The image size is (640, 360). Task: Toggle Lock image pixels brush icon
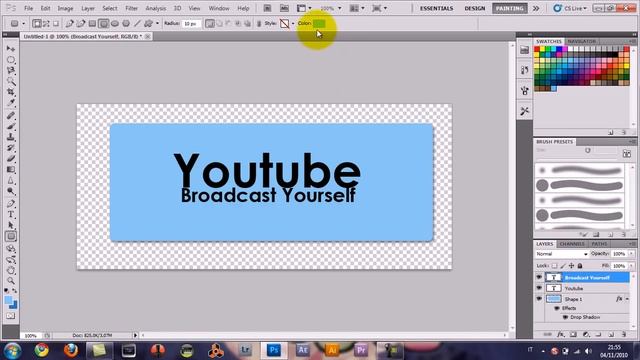point(563,266)
